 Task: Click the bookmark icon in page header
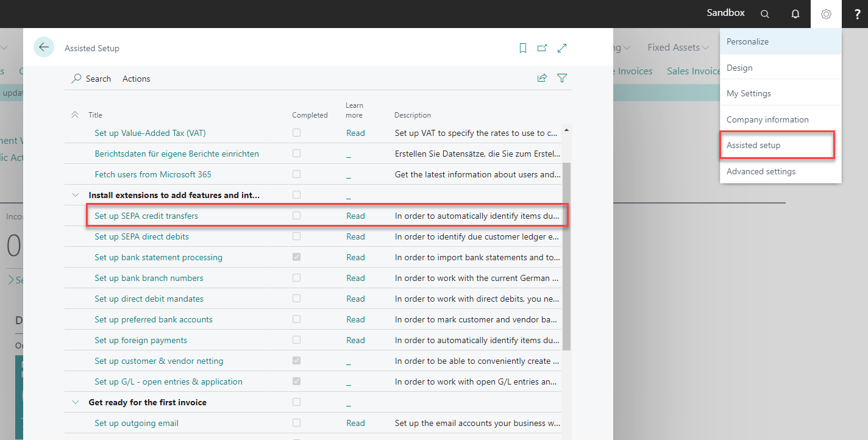(x=522, y=48)
